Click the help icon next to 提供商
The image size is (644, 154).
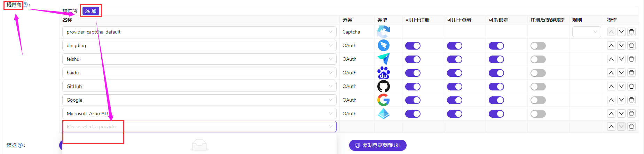[25, 5]
